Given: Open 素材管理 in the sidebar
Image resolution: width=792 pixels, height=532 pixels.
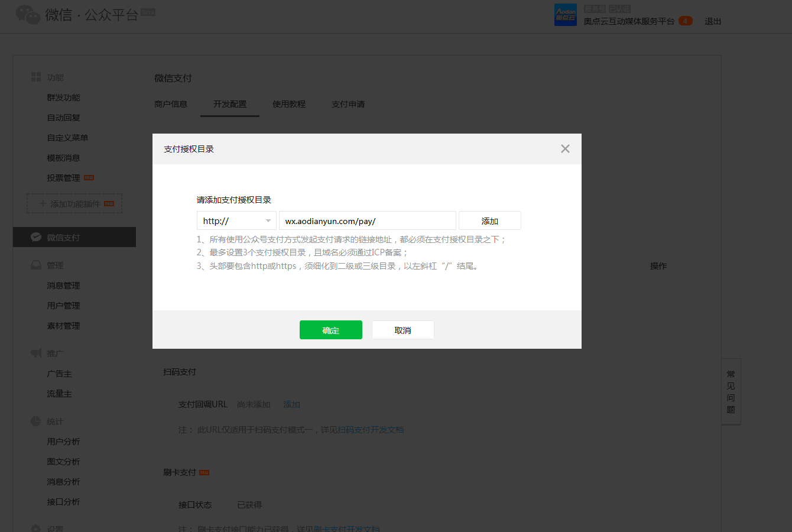Looking at the screenshot, I should pos(63,326).
